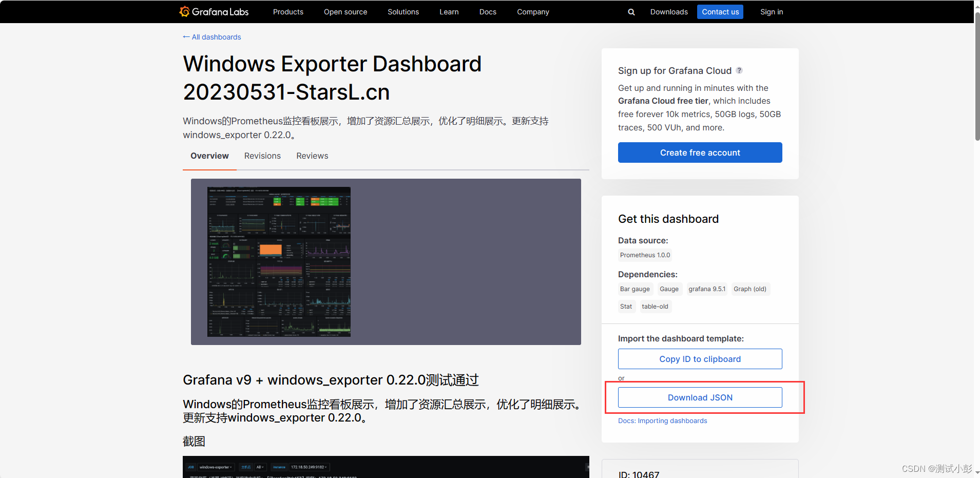This screenshot has height=478, width=980.
Task: Go back to All dashboards
Action: tap(212, 37)
